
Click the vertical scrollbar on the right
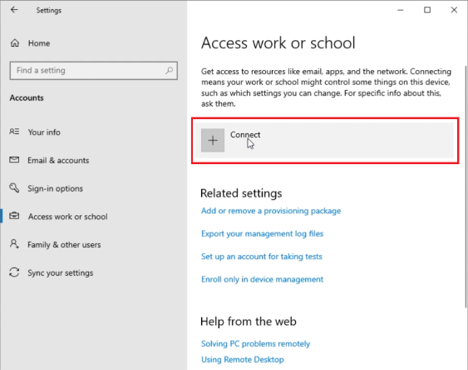(466, 187)
